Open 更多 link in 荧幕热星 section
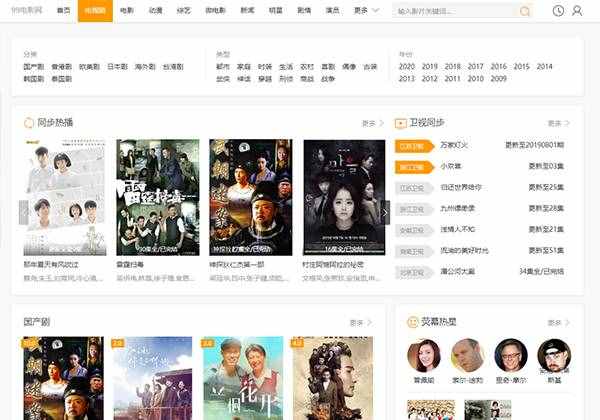This screenshot has width=600, height=420. point(559,323)
